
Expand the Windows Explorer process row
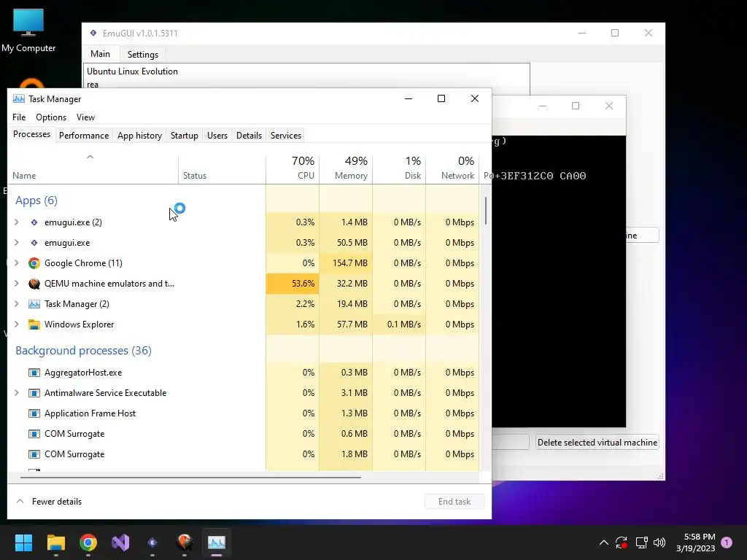tap(17, 324)
